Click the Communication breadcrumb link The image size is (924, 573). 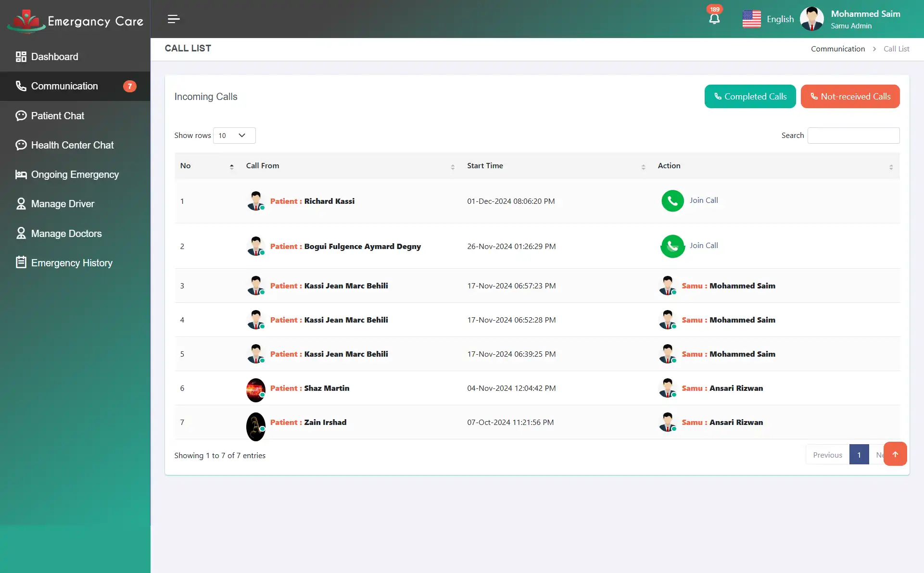tap(837, 49)
